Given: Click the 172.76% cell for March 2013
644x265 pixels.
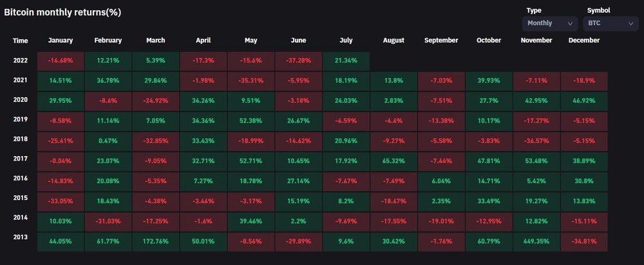Looking at the screenshot, I should [x=156, y=242].
